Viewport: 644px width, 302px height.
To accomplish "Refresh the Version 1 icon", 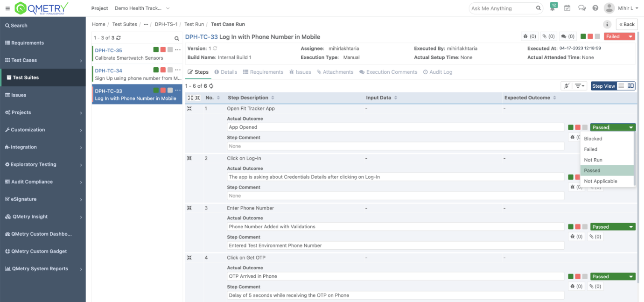I will coord(215,49).
